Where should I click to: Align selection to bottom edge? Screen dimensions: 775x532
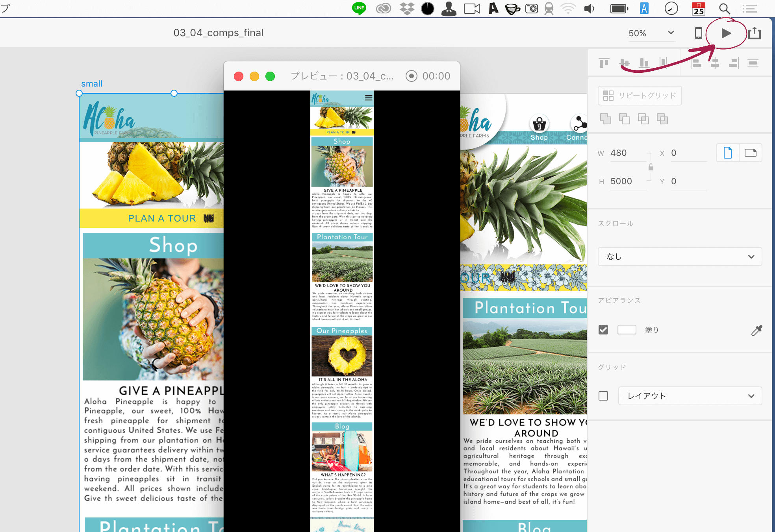[x=644, y=63]
